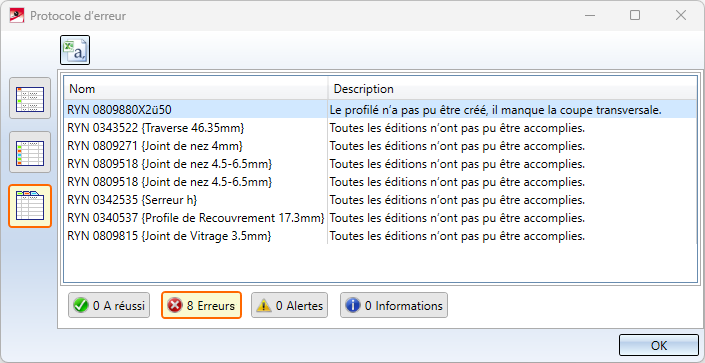Toggle the 0 Informations filter
Viewport: 705px width, 363px height.
(394, 305)
